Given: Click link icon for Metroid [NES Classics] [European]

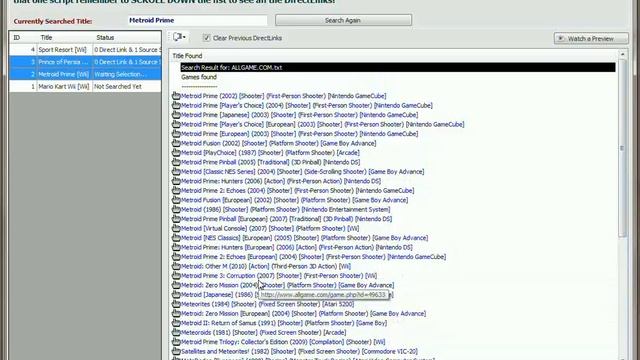Looking at the screenshot, I should [x=176, y=238].
